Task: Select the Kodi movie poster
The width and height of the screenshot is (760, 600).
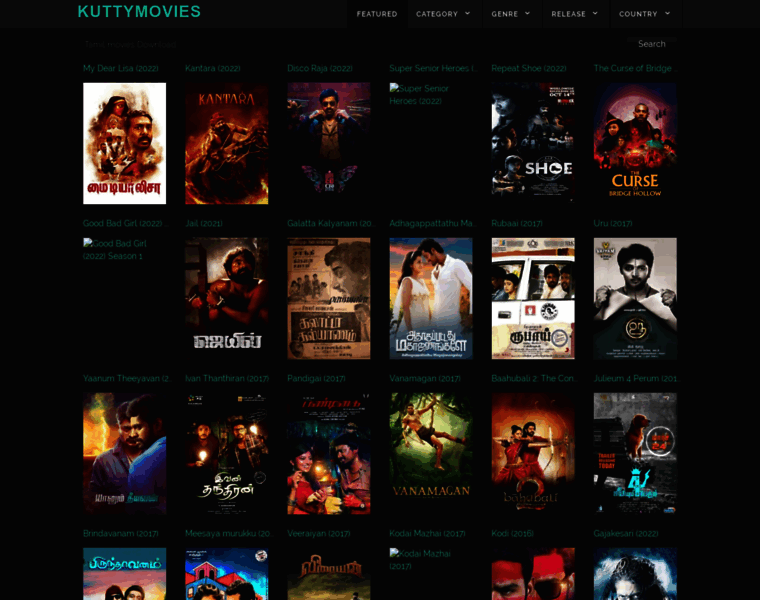Action: [x=533, y=574]
